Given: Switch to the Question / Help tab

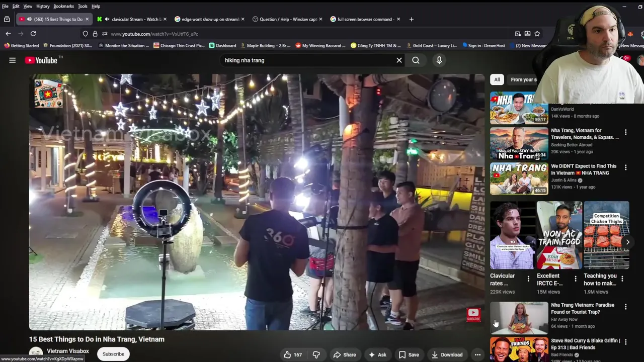Looking at the screenshot, I should (288, 19).
